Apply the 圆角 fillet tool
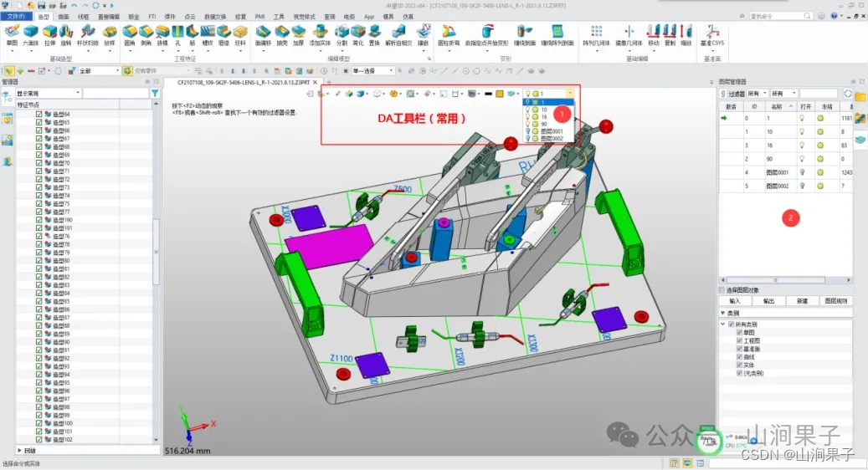This screenshot has width=868, height=470. pyautogui.click(x=130, y=35)
